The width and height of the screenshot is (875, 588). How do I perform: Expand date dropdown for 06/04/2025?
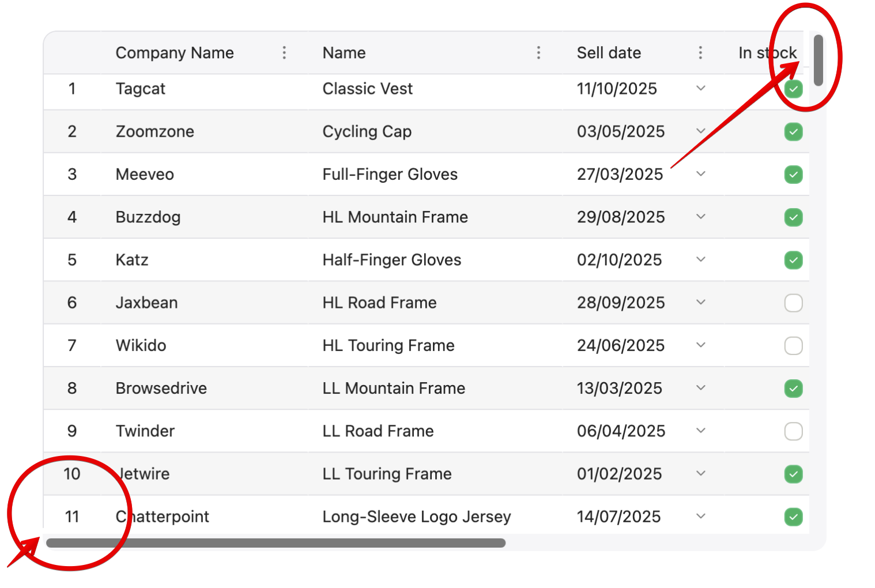pos(701,431)
